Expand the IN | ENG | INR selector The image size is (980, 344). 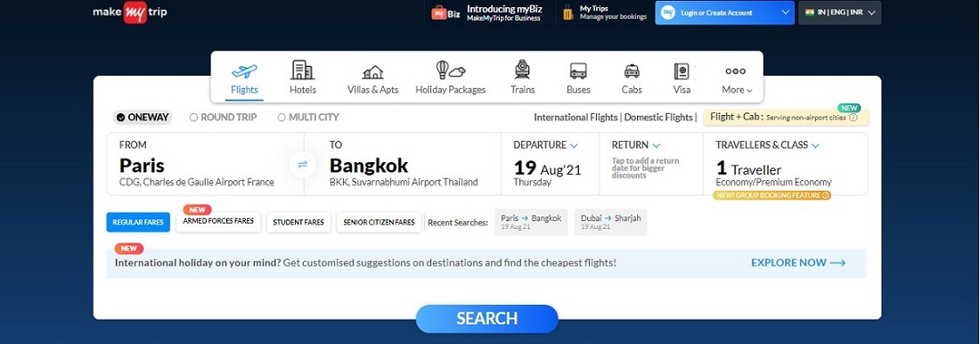pyautogui.click(x=839, y=12)
